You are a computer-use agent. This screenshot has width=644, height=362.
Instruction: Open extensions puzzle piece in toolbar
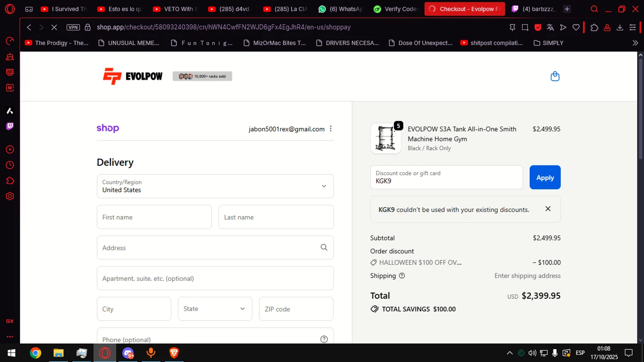(594, 27)
